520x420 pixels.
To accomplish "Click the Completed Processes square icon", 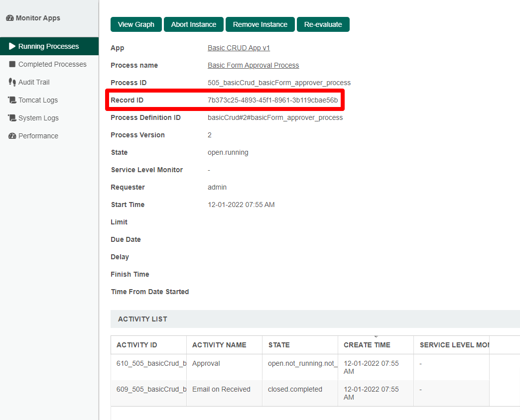I will (x=12, y=64).
